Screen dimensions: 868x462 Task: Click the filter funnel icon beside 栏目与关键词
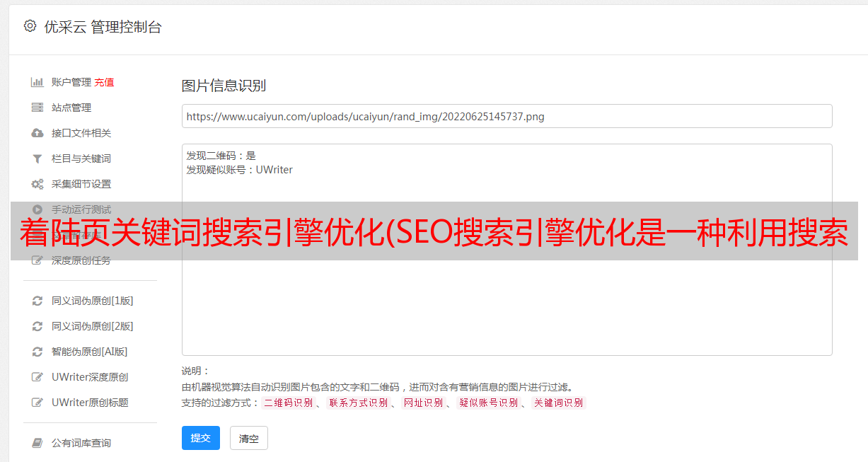coord(37,158)
